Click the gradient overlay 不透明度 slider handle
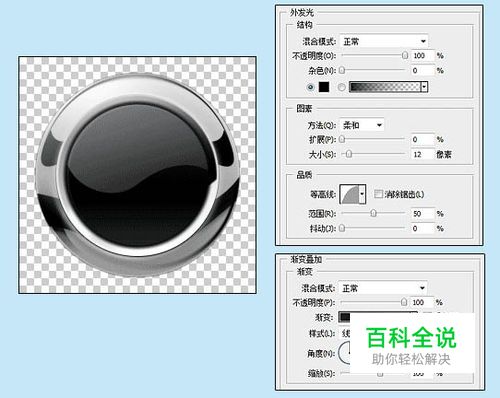This screenshot has height=398, width=500. pos(404,302)
